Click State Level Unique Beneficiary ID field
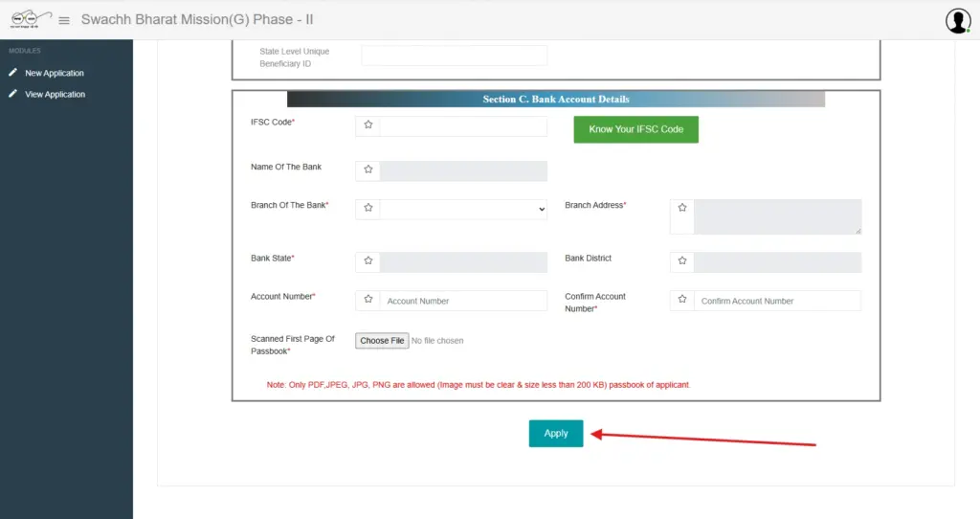The height and width of the screenshot is (519, 980). (x=455, y=56)
